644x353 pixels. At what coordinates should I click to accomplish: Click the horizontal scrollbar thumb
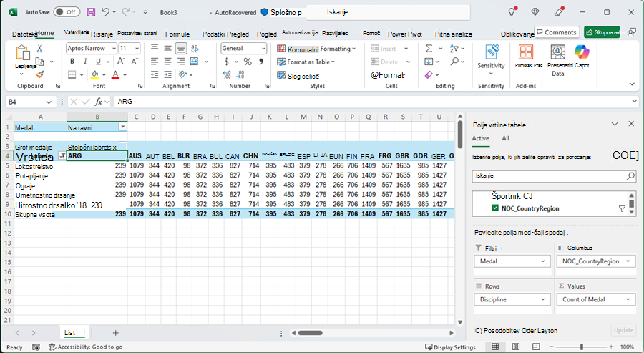pos(310,333)
